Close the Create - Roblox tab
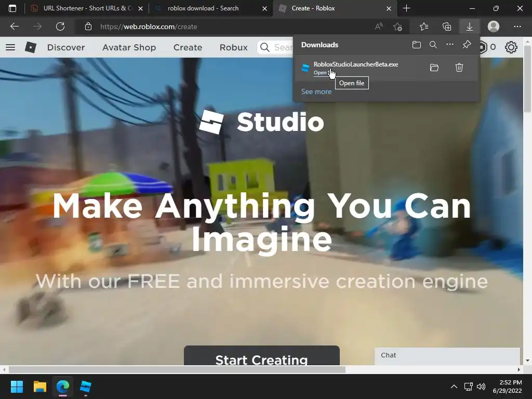Viewport: 532px width, 399px height. 389,8
